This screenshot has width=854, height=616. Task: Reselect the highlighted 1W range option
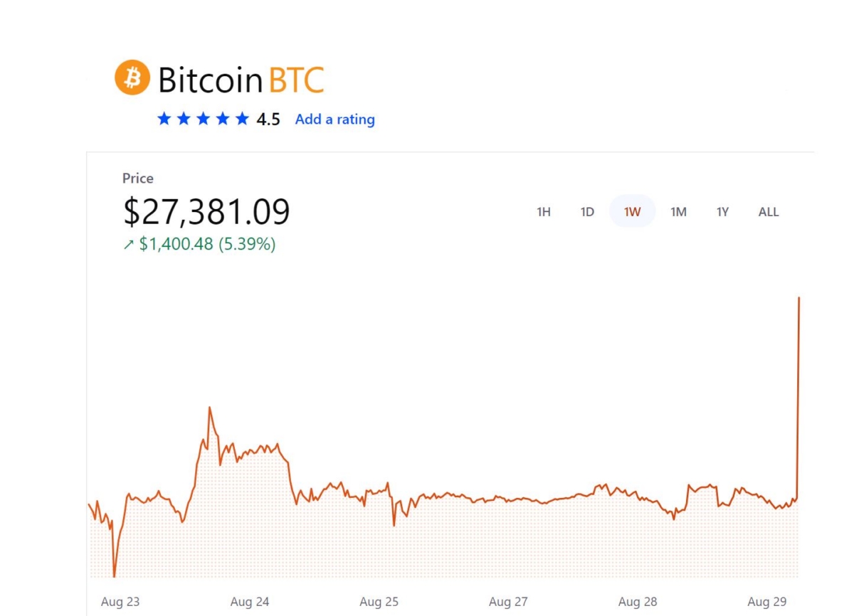click(631, 211)
